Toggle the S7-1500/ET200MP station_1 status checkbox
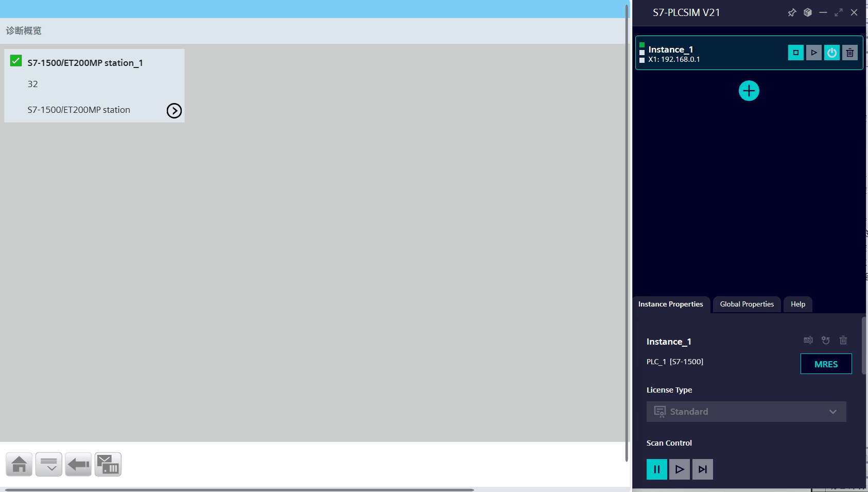 16,61
